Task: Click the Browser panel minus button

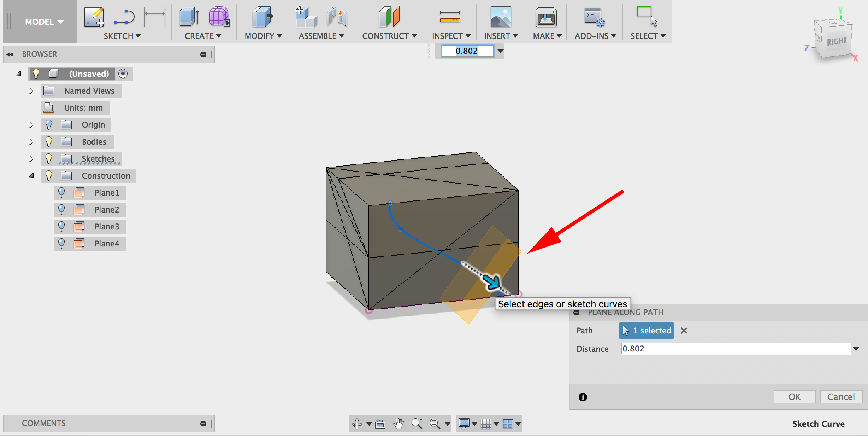Action: click(203, 54)
